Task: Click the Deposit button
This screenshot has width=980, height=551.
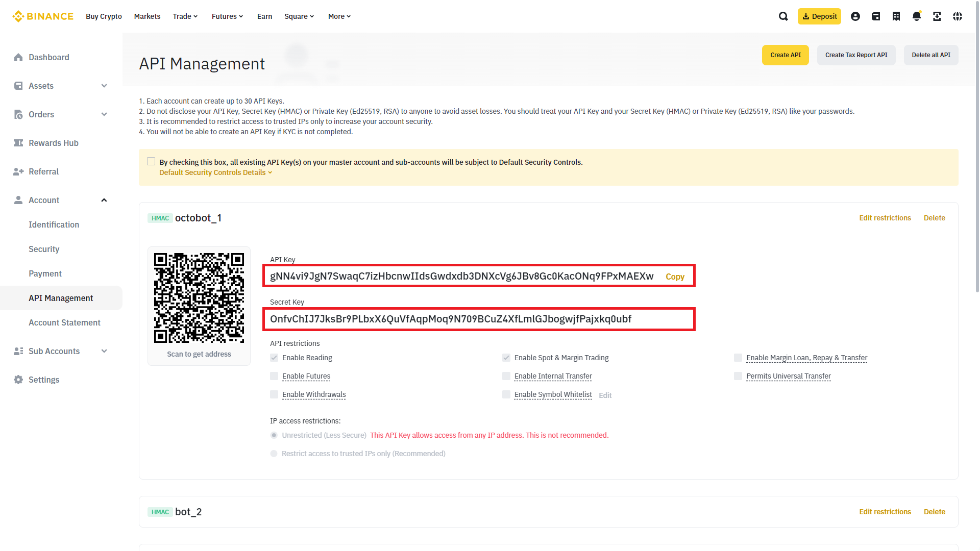Action: pos(819,16)
